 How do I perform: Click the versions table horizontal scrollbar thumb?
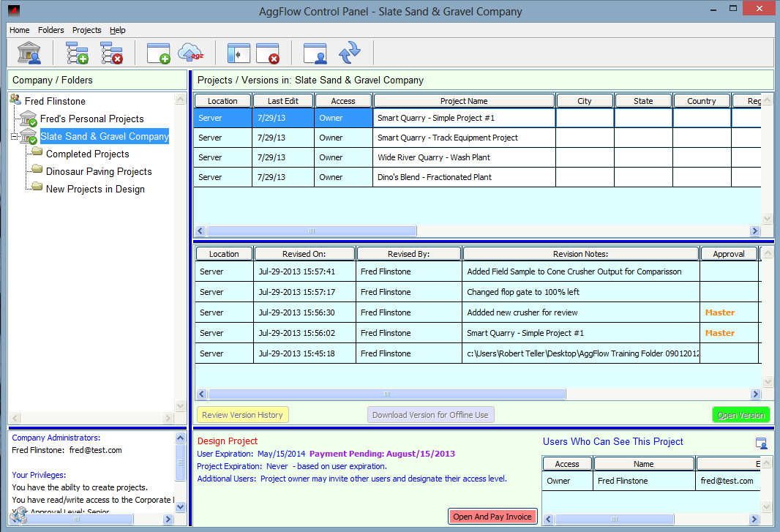click(386, 394)
